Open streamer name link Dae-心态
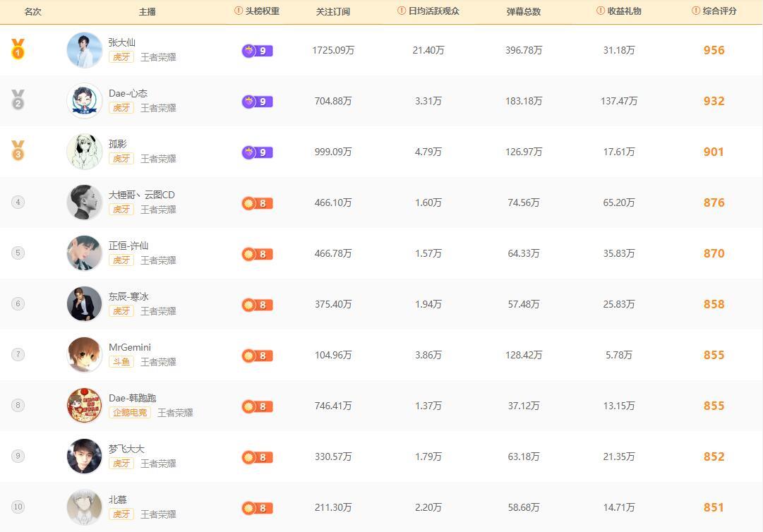763x532 pixels. click(x=128, y=93)
